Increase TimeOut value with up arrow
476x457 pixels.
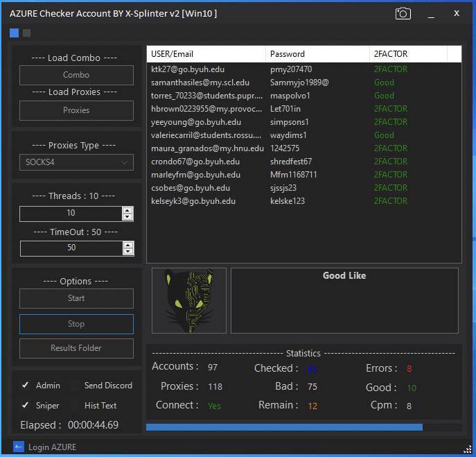pos(127,245)
